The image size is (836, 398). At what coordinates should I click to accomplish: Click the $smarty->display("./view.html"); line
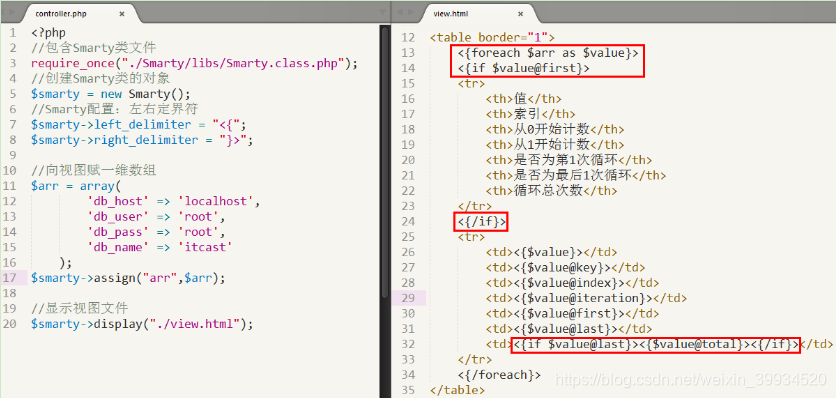142,324
